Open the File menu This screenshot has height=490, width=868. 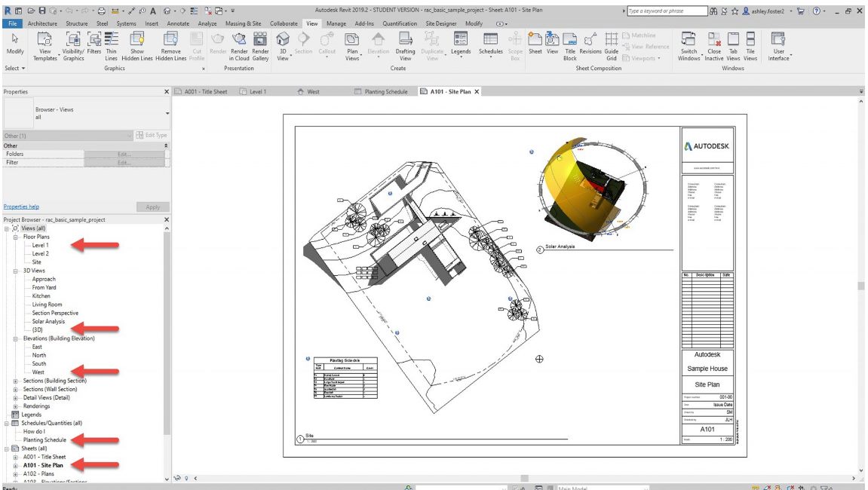pos(12,23)
